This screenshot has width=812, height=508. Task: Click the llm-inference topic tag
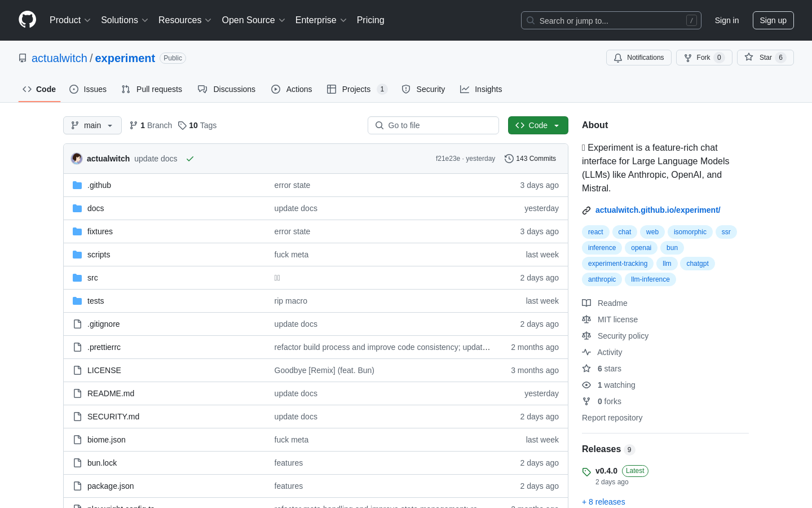click(650, 279)
